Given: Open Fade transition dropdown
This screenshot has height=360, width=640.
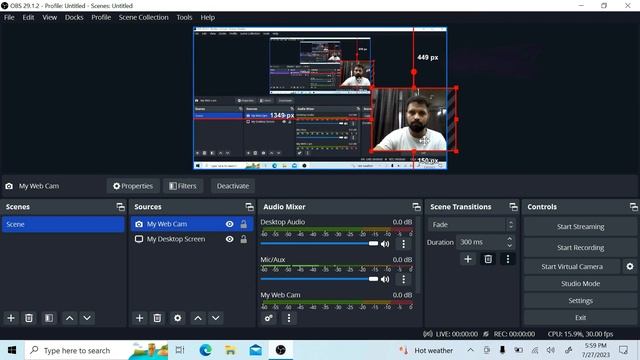Looking at the screenshot, I should tap(471, 224).
